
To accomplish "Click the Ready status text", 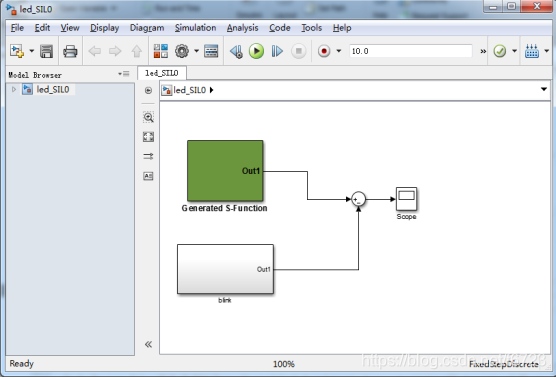I will (22, 364).
